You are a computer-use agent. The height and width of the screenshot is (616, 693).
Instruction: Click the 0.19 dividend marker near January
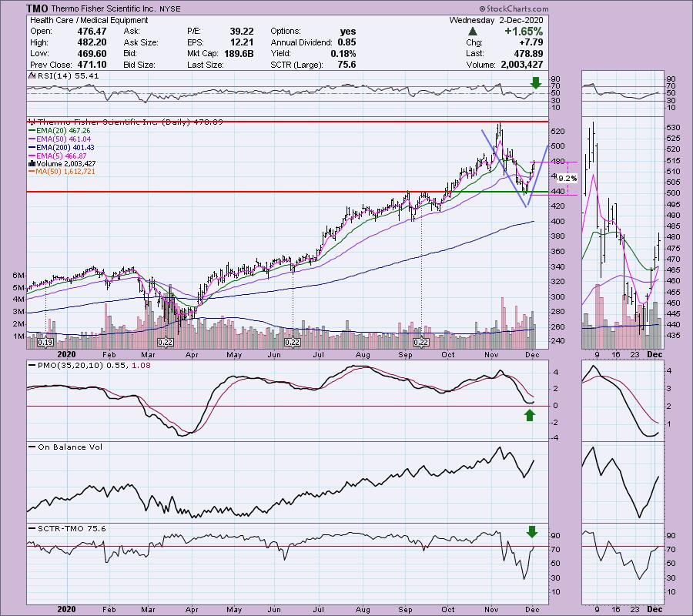(x=45, y=342)
